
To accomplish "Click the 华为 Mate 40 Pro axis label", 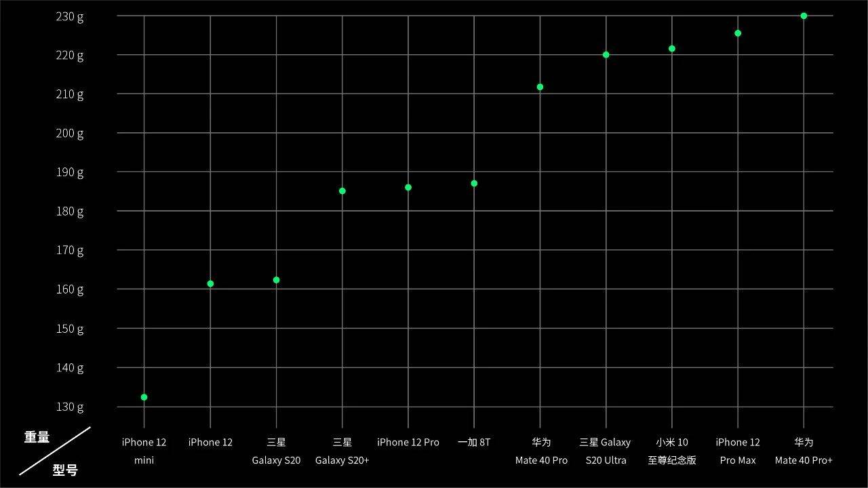I will [x=541, y=451].
